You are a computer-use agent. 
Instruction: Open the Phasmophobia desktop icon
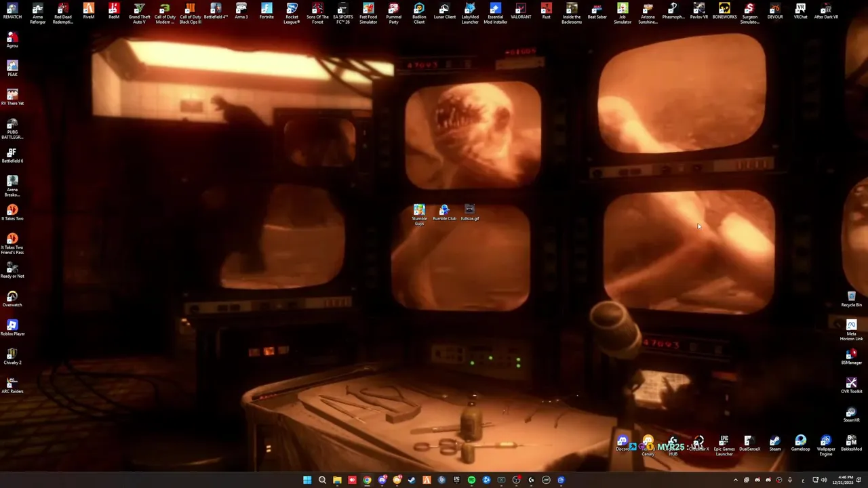pos(673,10)
